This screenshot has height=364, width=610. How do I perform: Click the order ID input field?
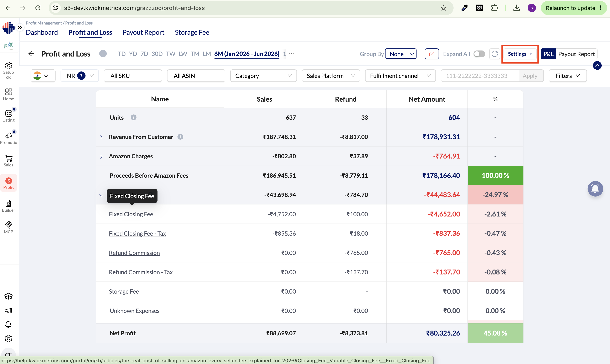click(480, 76)
